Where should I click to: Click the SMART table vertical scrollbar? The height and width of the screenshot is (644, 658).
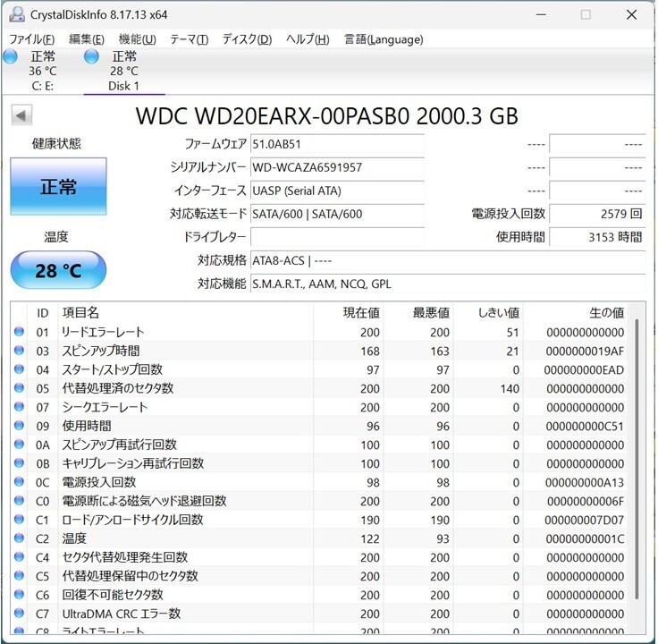tap(637, 459)
